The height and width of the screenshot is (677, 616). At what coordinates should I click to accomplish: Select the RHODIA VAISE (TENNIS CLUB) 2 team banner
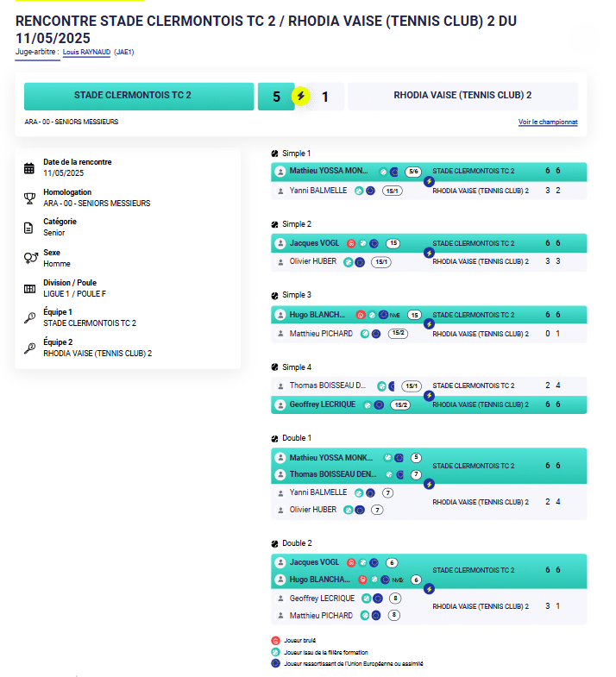pyautogui.click(x=462, y=96)
